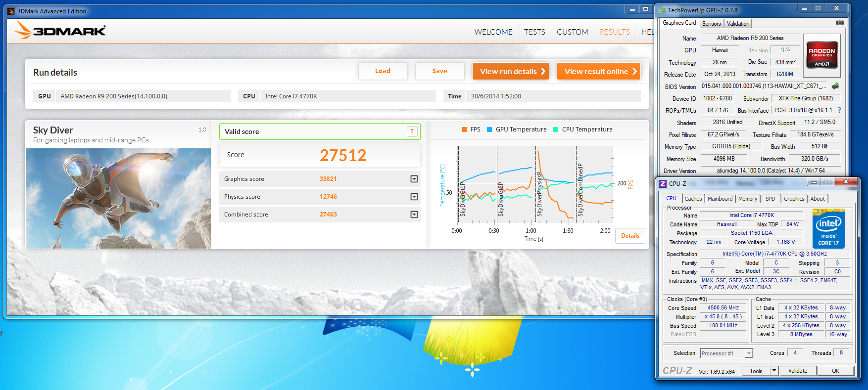
Task: Click the BIOS save chip icon in GPU-Z
Action: click(835, 86)
